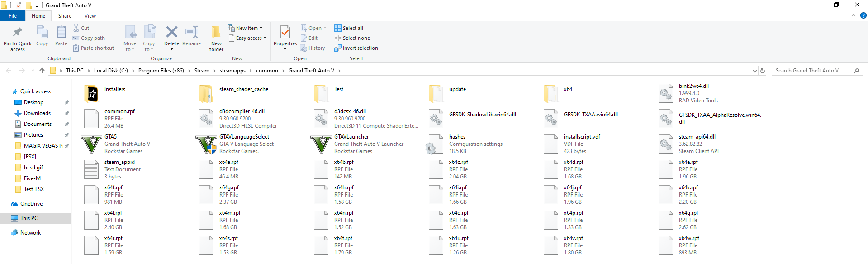868x264 pixels.
Task: Click Select all in ribbon
Action: click(349, 28)
